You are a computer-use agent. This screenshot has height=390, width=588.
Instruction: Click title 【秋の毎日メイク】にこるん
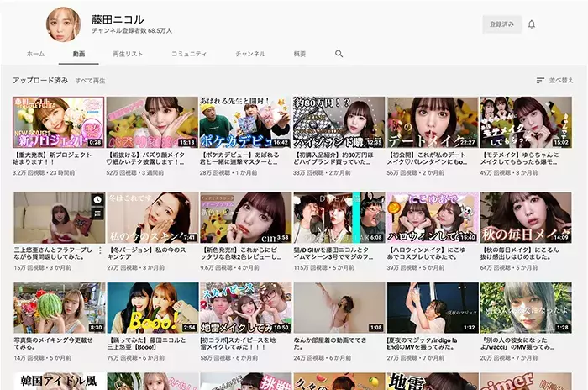point(519,253)
